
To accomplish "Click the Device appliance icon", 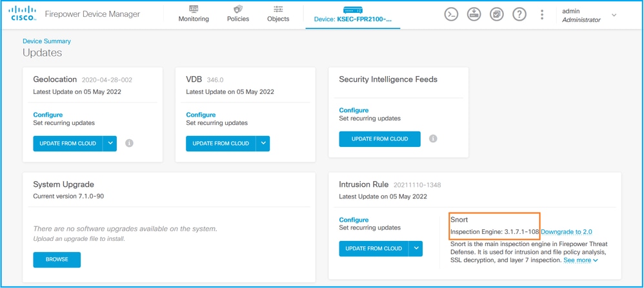I will click(x=352, y=10).
